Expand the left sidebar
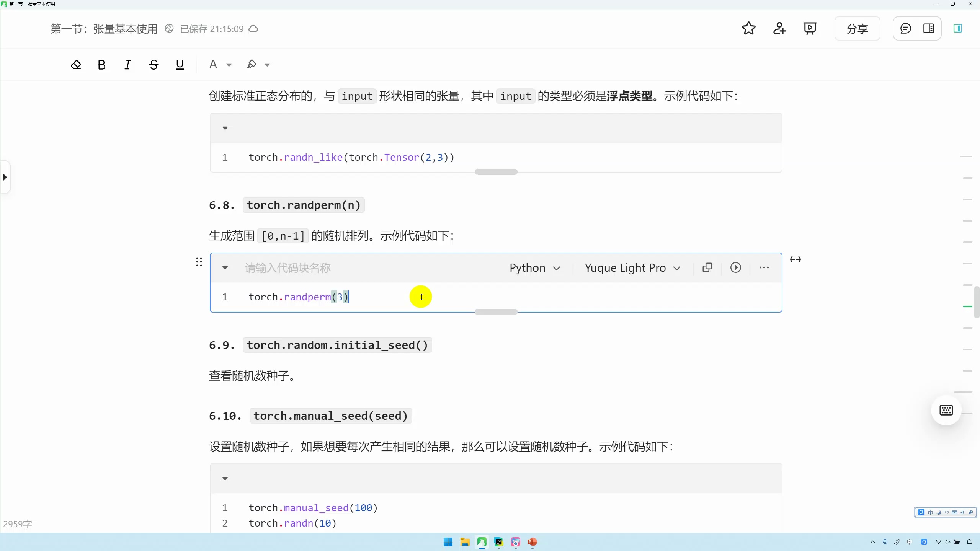This screenshot has width=980, height=551. [x=5, y=177]
